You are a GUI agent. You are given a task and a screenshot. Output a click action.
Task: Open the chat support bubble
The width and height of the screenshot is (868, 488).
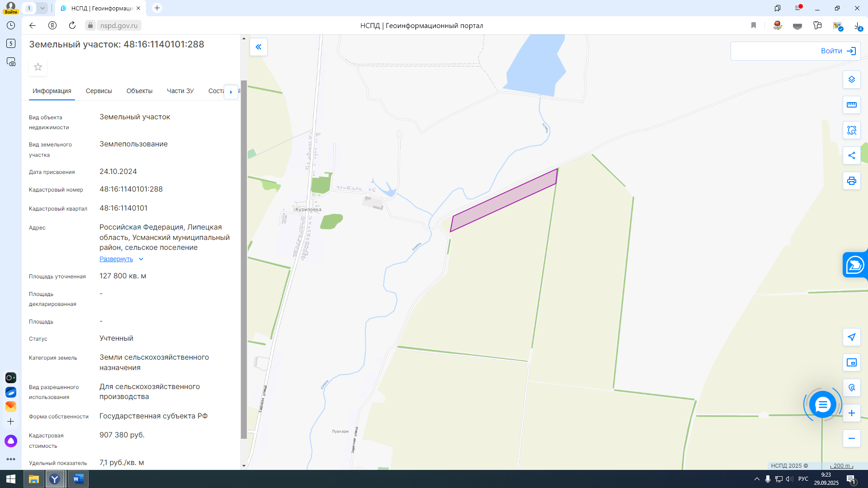click(822, 404)
